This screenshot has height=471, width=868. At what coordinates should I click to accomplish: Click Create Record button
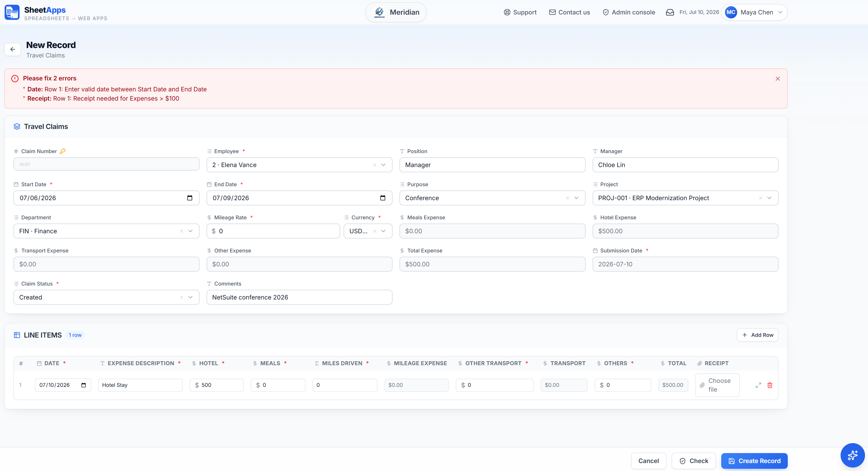coord(754,461)
